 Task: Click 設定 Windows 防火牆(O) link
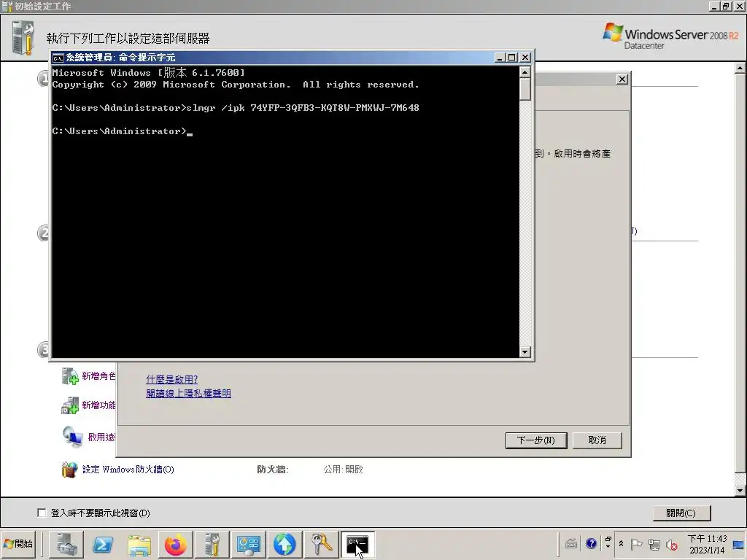128,469
